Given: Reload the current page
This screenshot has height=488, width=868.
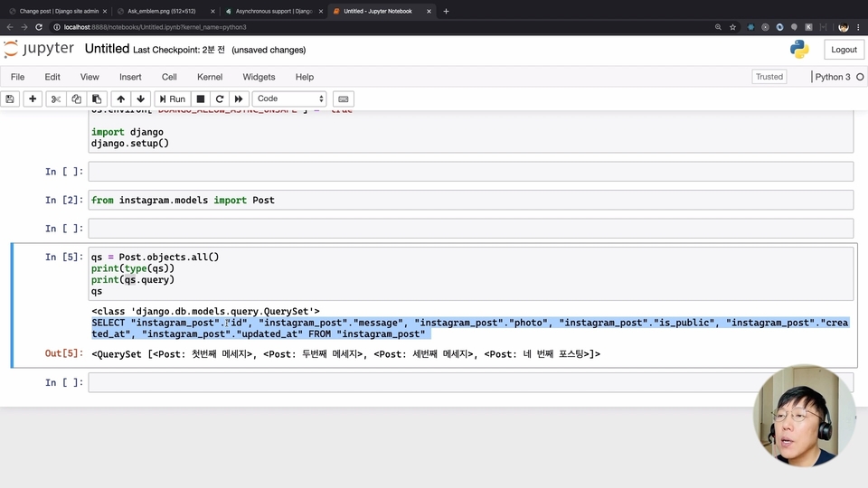Looking at the screenshot, I should (39, 27).
